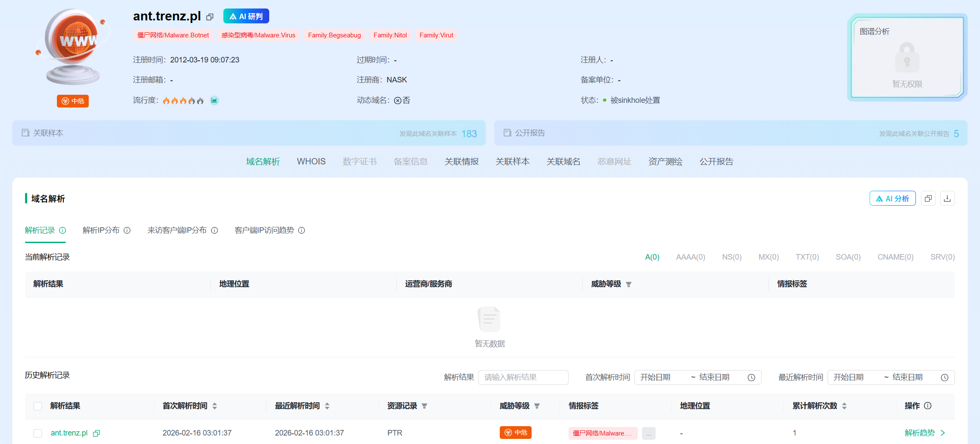
Task: Click the 解析结果 search input field
Action: pyautogui.click(x=523, y=377)
